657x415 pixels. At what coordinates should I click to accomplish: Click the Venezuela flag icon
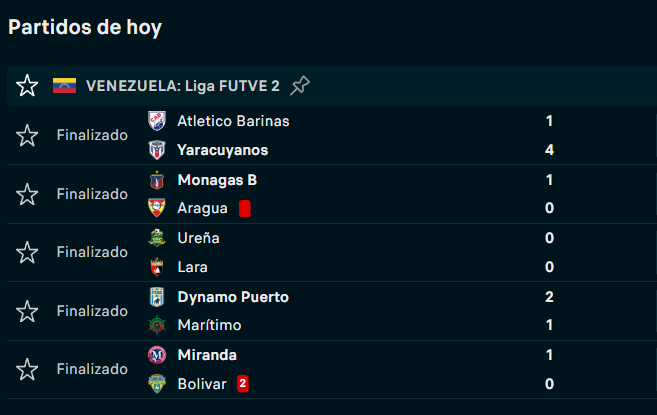64,86
